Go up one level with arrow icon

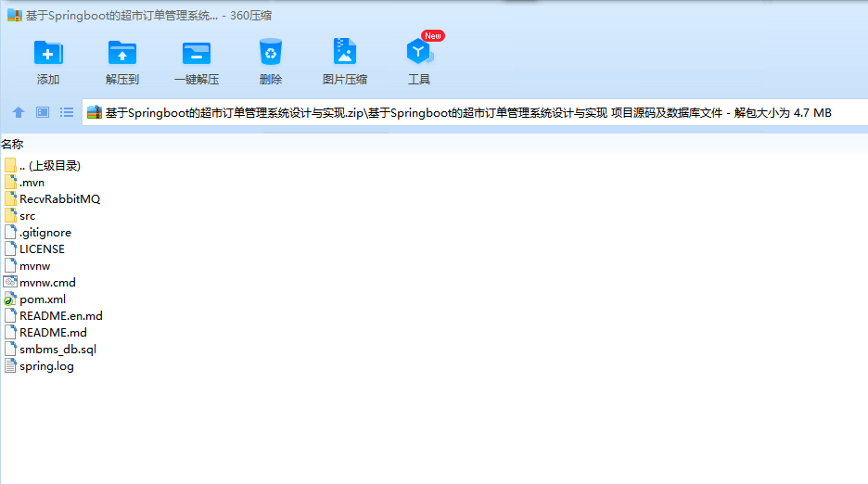19,112
